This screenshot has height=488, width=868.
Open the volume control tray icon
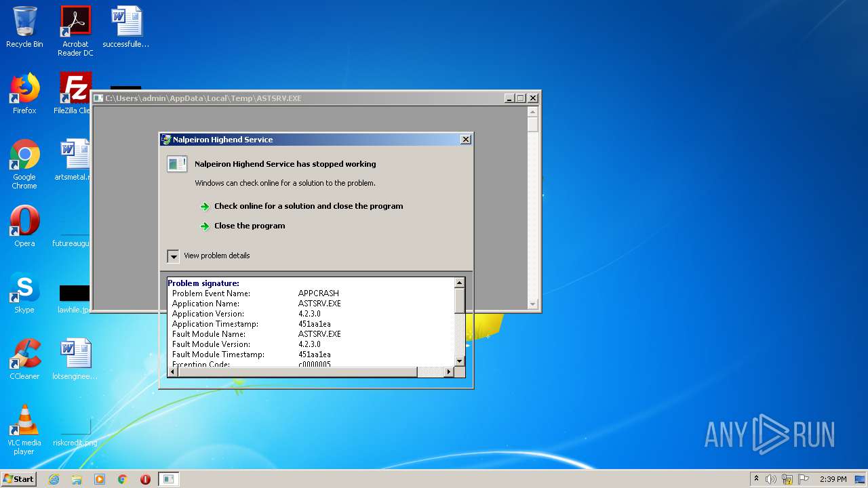[x=770, y=479]
